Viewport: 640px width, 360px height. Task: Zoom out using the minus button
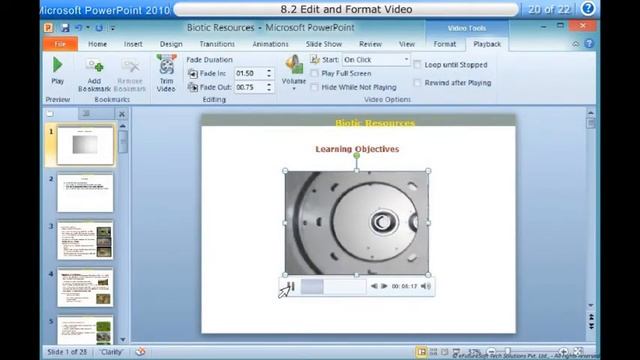491,351
